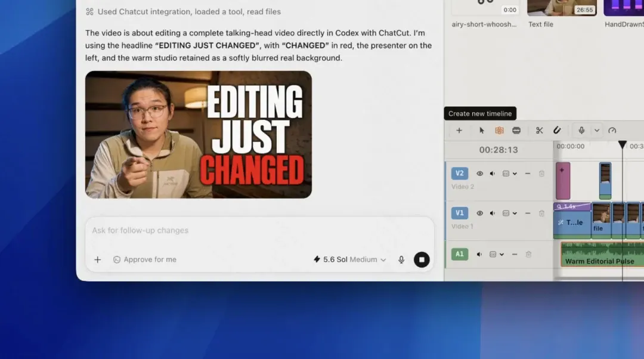The height and width of the screenshot is (359, 644).
Task: Expand the A1 track captions chevron
Action: pyautogui.click(x=501, y=255)
